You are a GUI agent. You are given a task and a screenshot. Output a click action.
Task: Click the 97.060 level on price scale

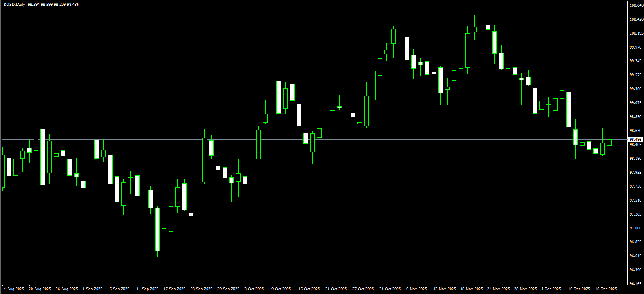tap(636, 228)
